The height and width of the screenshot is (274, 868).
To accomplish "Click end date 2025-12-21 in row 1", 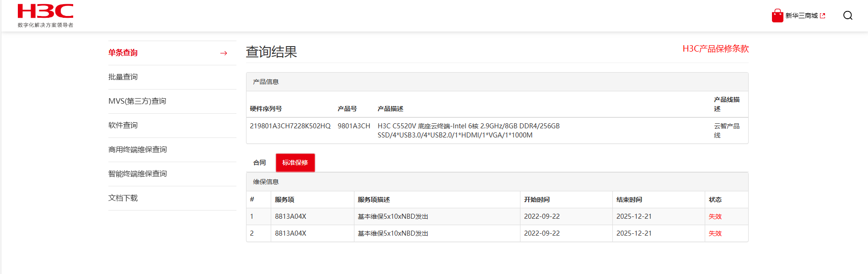I will [x=634, y=216].
